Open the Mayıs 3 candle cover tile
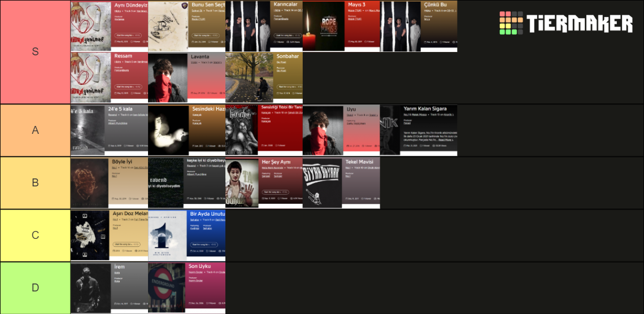Image resolution: width=644 pixels, height=314 pixels. (341, 27)
